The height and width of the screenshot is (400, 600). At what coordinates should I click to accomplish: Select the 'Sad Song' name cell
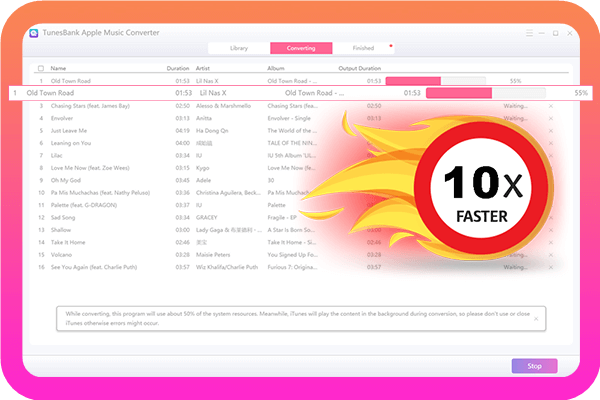click(63, 218)
